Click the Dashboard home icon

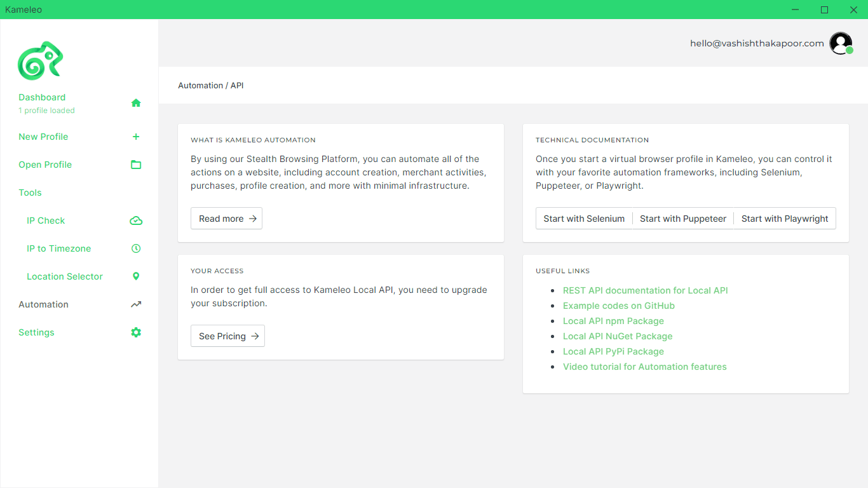[136, 103]
